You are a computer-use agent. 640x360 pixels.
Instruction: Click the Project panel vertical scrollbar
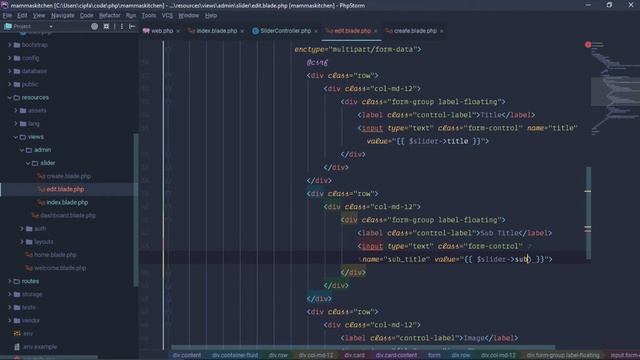tap(136, 210)
